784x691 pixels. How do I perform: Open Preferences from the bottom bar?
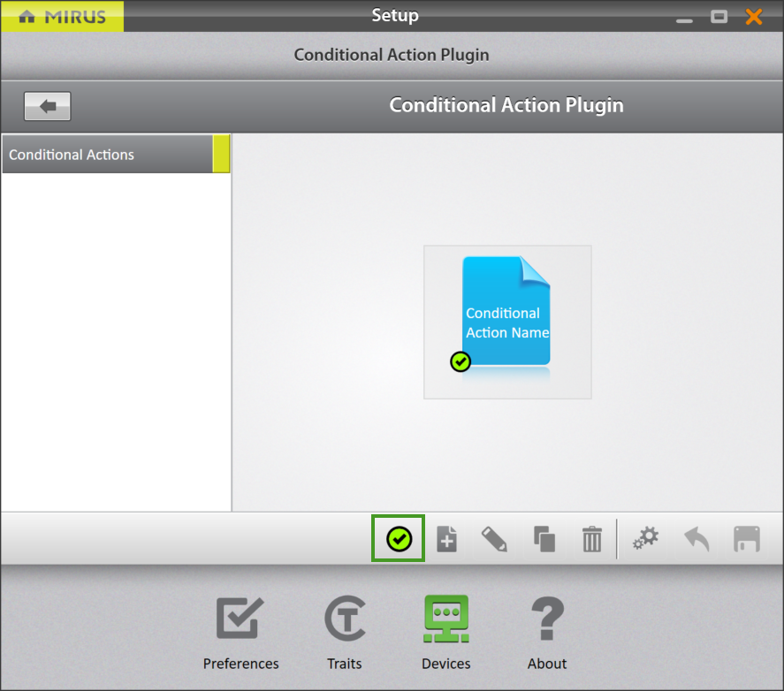tap(240, 618)
